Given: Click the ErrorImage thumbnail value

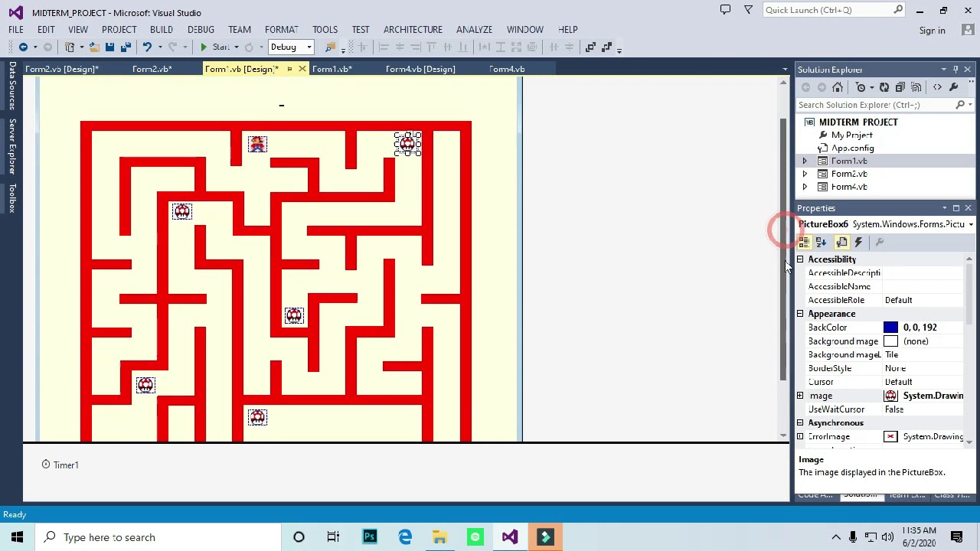Looking at the screenshot, I should [890, 437].
